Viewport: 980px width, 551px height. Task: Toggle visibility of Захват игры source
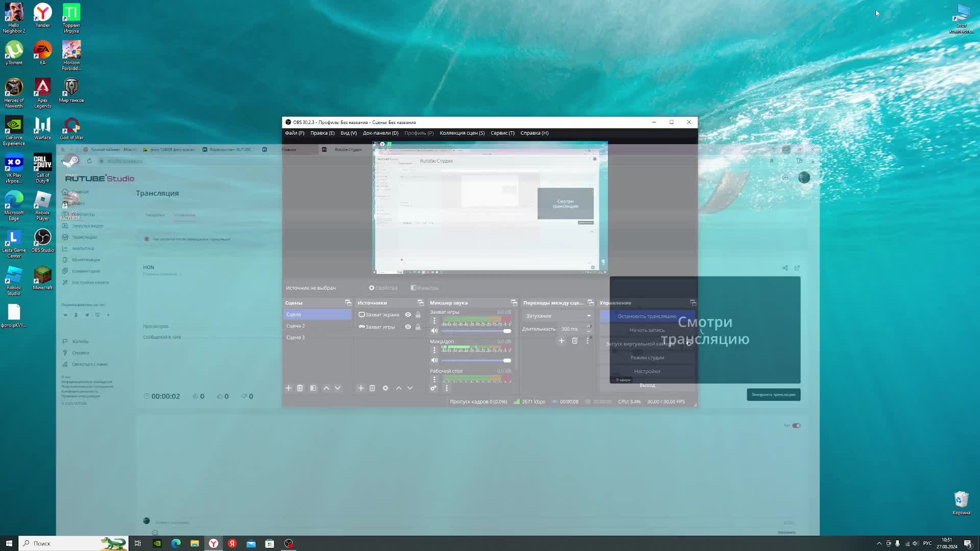(x=408, y=327)
